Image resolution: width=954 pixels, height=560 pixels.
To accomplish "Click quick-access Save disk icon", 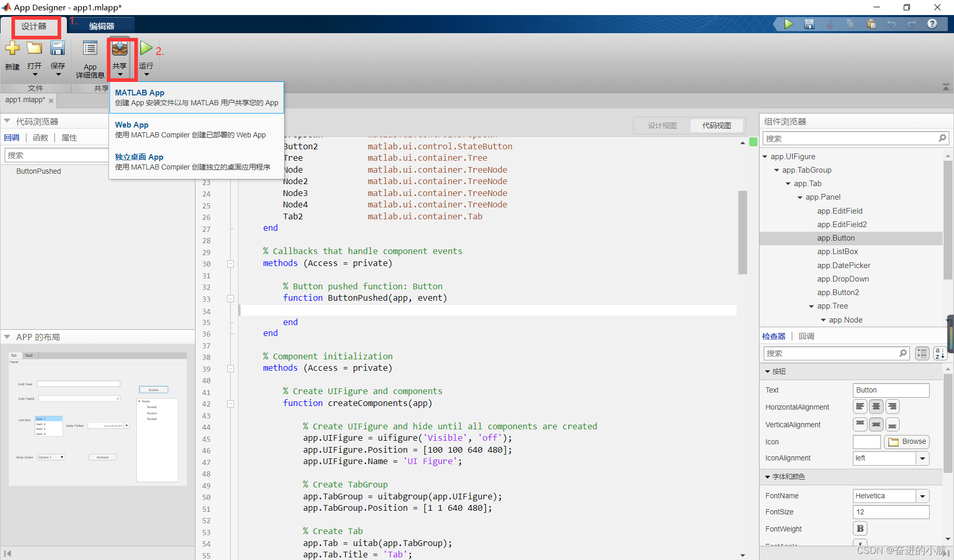I will click(x=809, y=24).
